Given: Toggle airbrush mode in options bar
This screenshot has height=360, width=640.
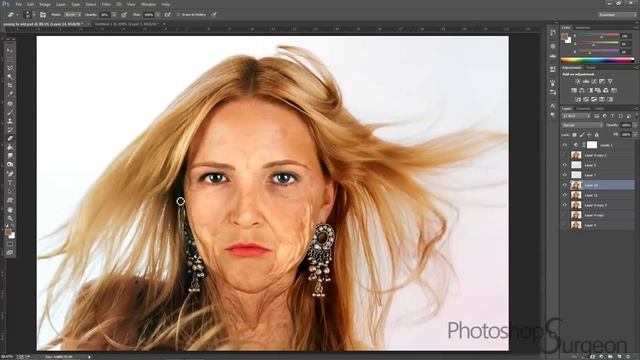Looking at the screenshot, I should (167, 15).
